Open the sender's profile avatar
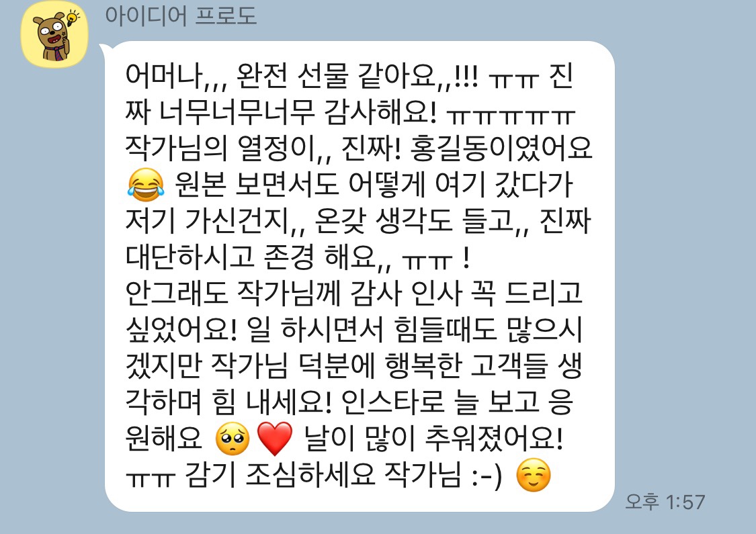 [55, 35]
